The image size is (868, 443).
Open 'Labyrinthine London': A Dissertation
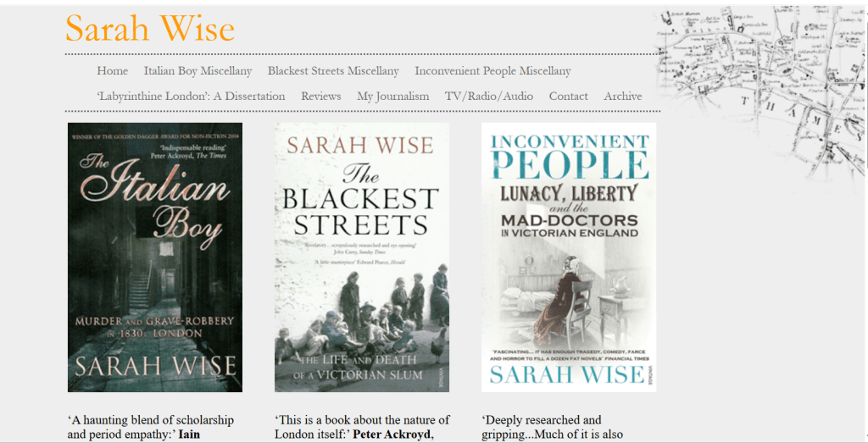click(x=191, y=97)
